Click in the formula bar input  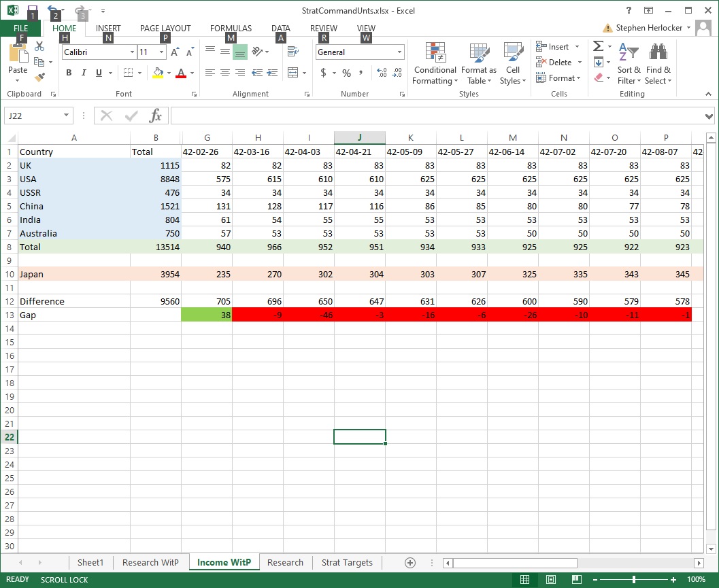point(437,116)
